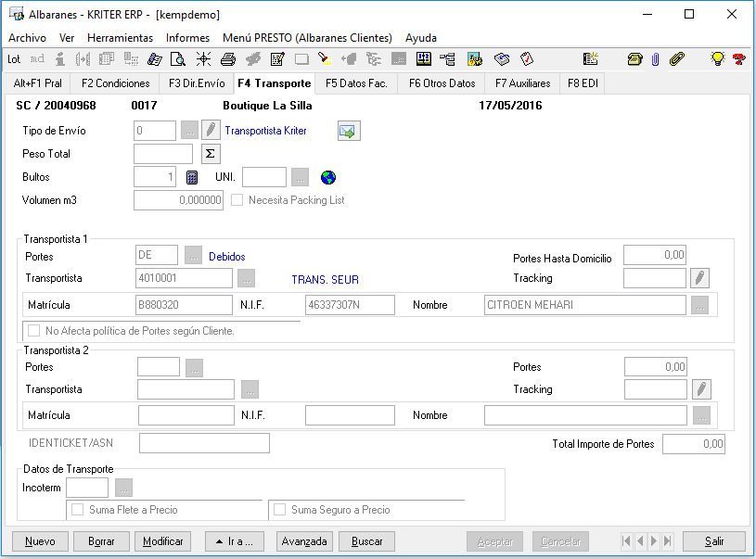Click the telephone-and-paper icon in the toolbar
Screen dimensions: 756x559
click(x=154, y=59)
